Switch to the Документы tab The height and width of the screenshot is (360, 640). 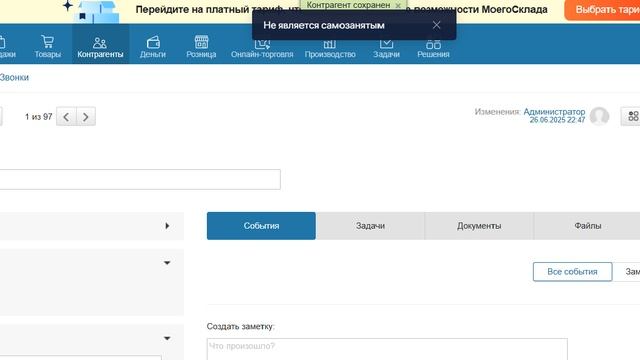pyautogui.click(x=479, y=226)
